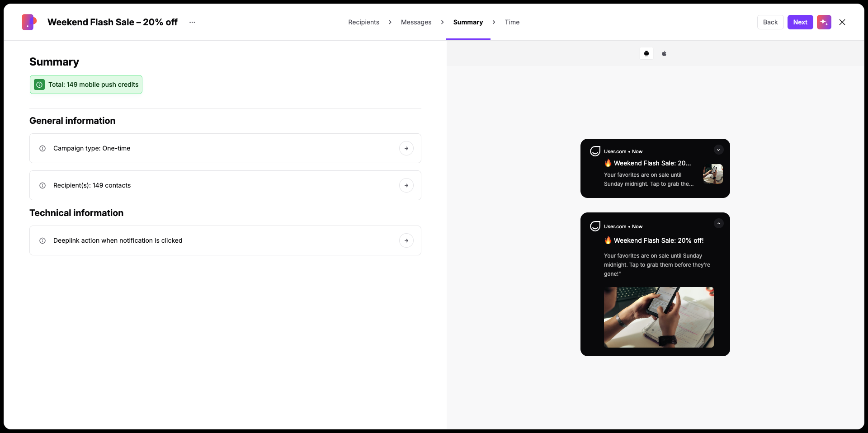Click the User.com app logo
The height and width of the screenshot is (433, 868).
click(29, 22)
